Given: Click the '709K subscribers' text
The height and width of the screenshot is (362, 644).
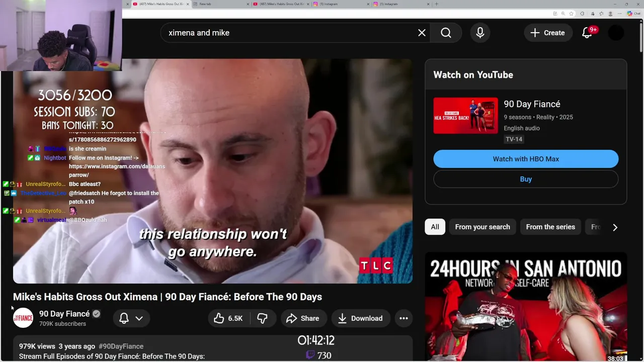Looking at the screenshot, I should (62, 324).
